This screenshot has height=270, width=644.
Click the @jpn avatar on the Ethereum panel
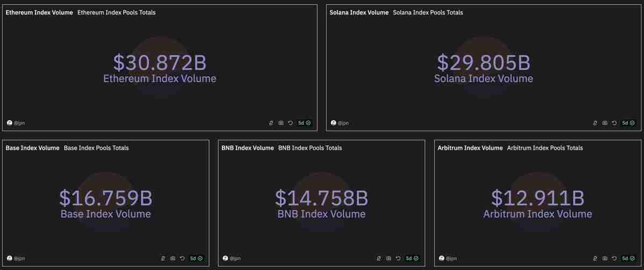(10, 123)
